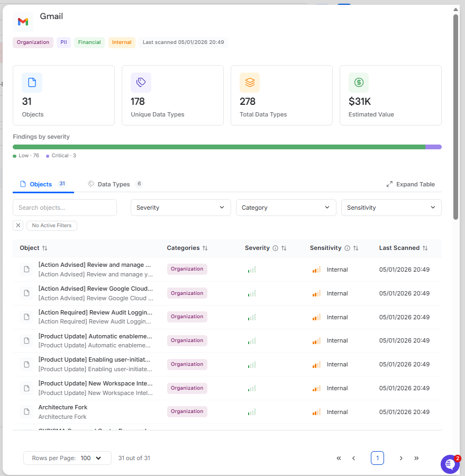Sort table by Sensitivity column arrows
Image resolution: width=465 pixels, height=476 pixels.
tap(356, 248)
